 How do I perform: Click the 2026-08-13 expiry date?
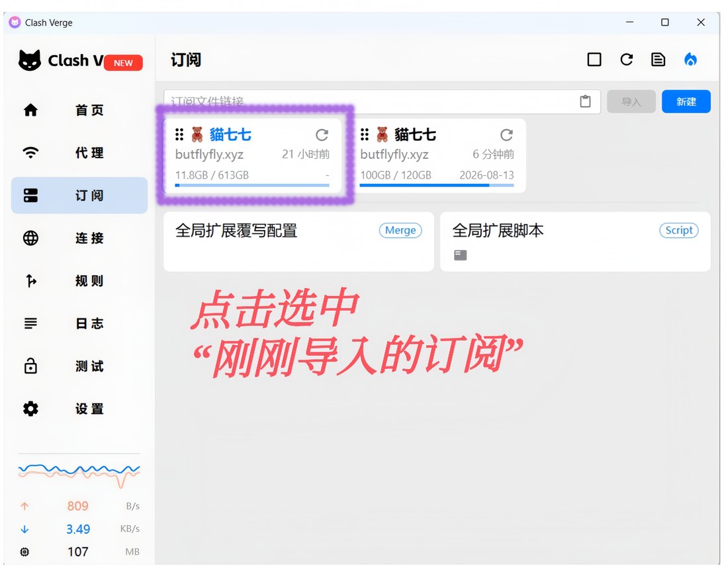486,175
